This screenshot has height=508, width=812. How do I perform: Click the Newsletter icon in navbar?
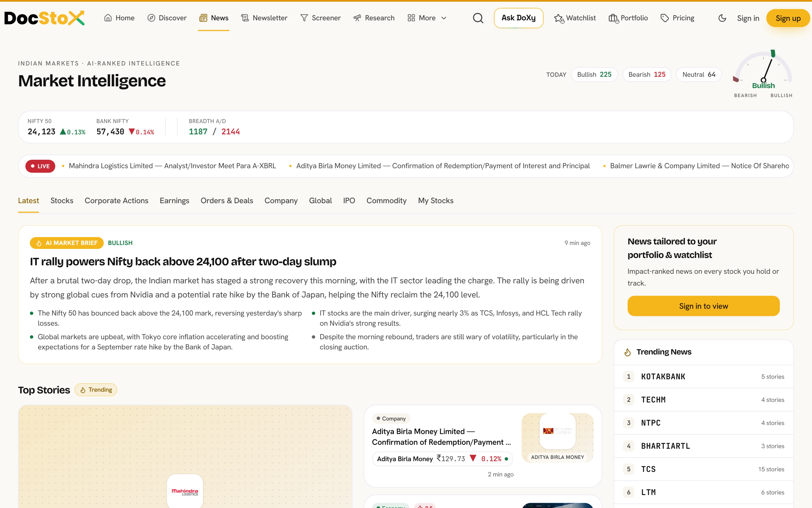coord(245,18)
